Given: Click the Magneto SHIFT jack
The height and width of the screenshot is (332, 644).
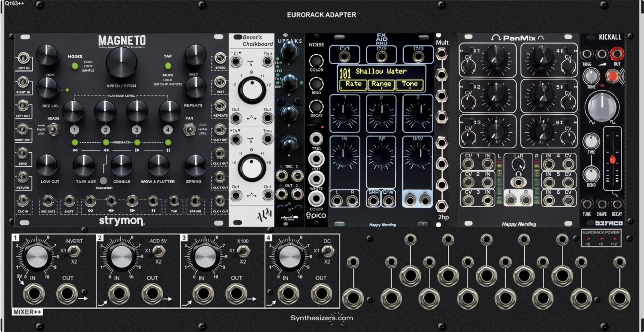Looking at the screenshot, I should 69,201.
